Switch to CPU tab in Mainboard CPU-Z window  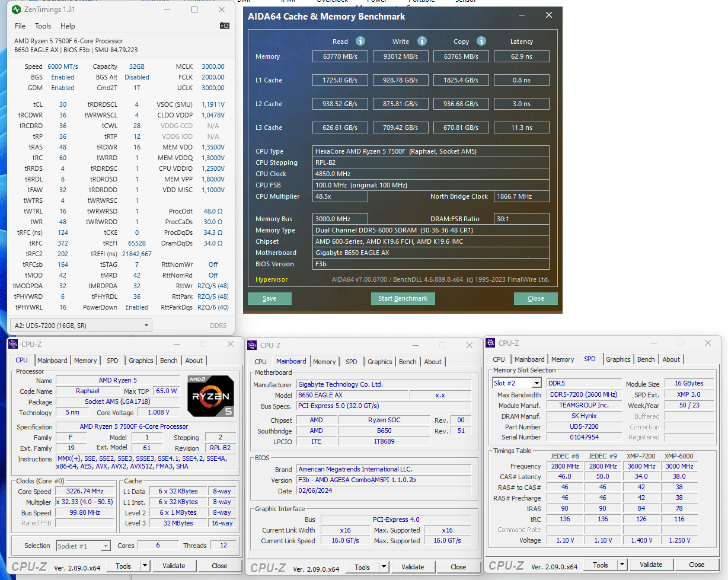tap(260, 362)
